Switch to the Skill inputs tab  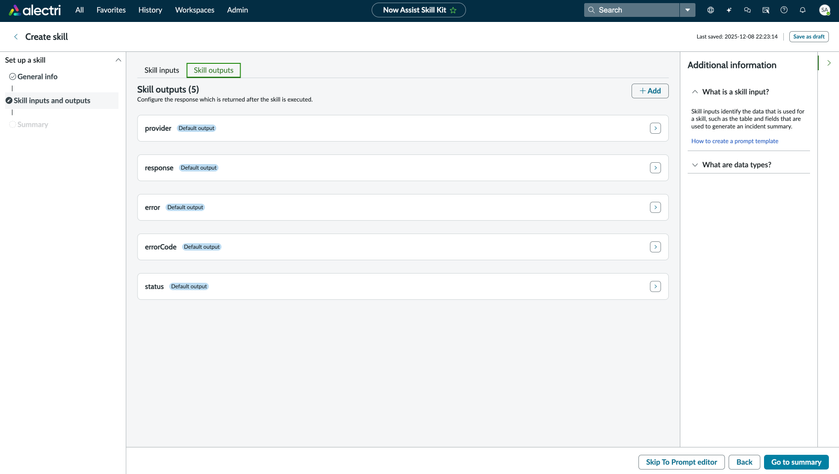(161, 70)
